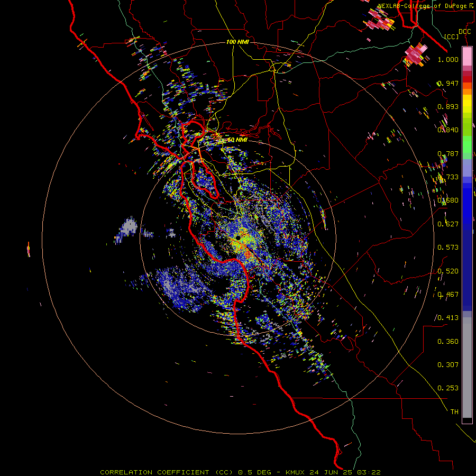The height and width of the screenshot is (476, 476).
Task: Click the 0.307 legend value
Action: (448, 365)
